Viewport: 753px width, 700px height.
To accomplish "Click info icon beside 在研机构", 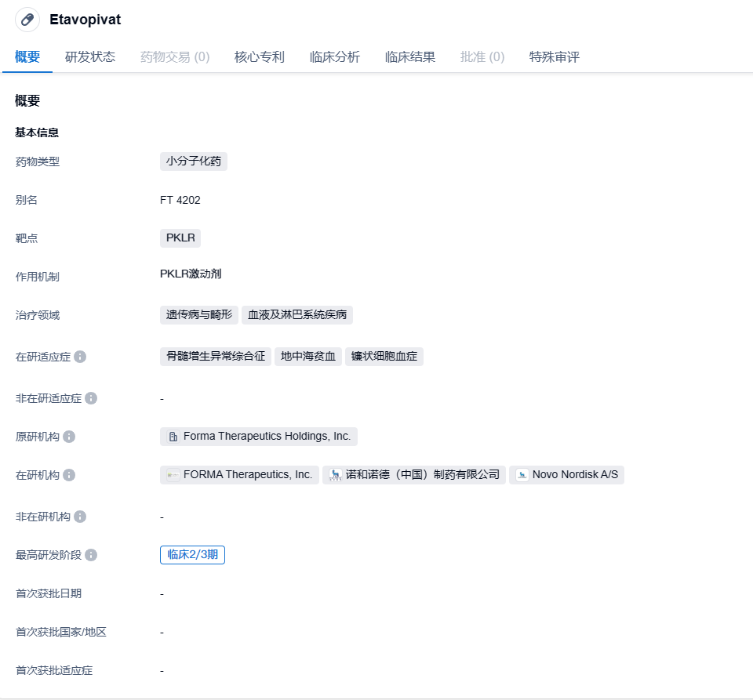I will point(69,475).
